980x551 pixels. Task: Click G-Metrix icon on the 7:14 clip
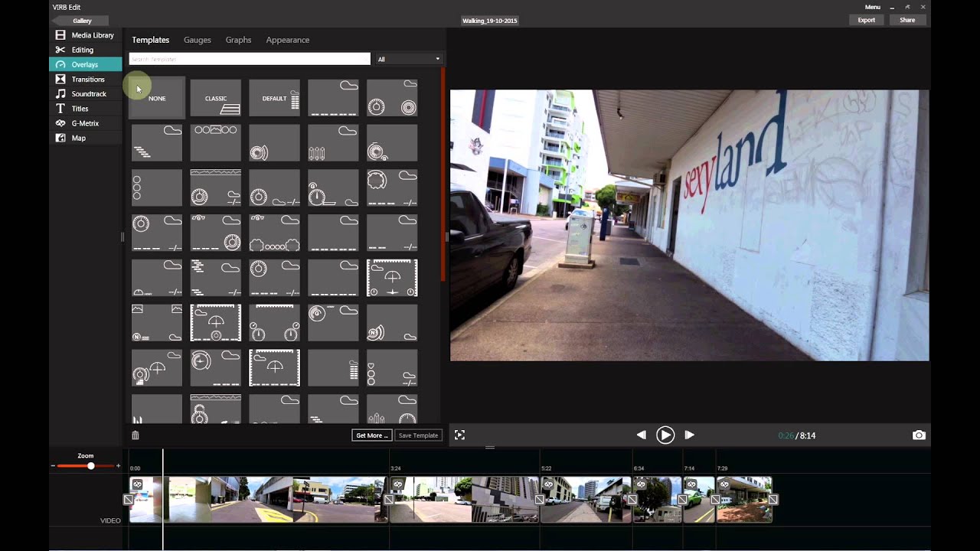(690, 484)
